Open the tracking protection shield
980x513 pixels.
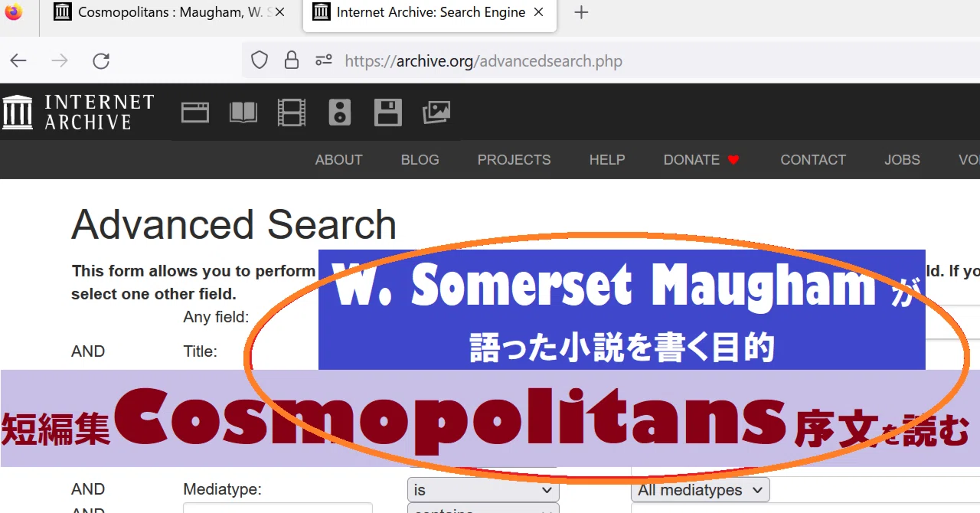[x=260, y=60]
